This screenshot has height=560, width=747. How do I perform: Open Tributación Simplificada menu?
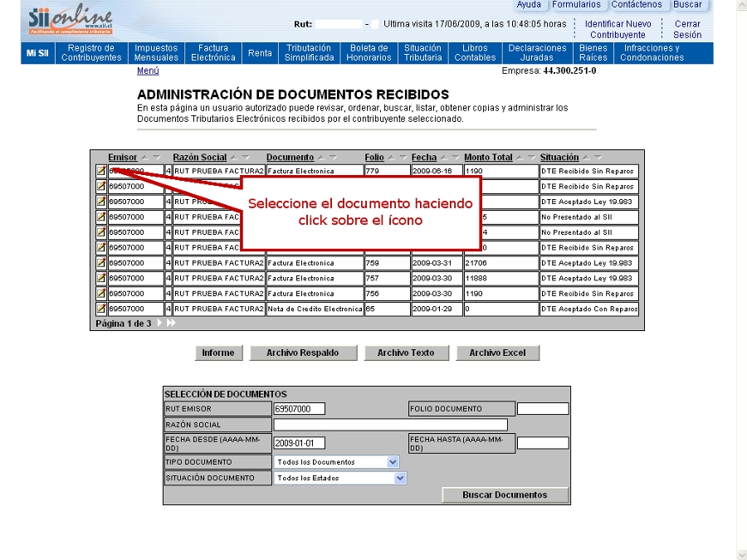click(x=310, y=53)
